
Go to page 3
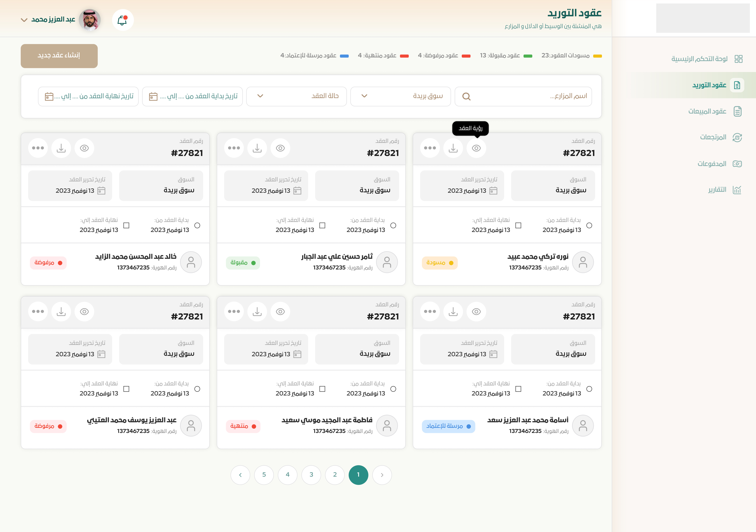pos(311,475)
